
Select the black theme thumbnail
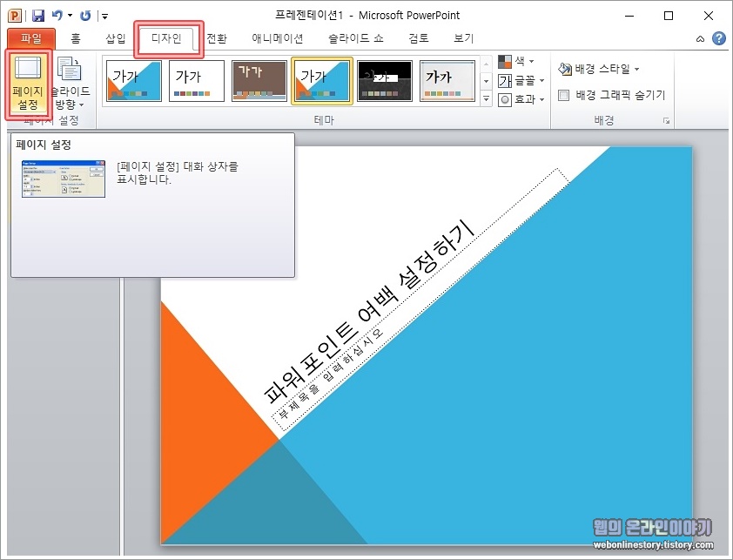pos(384,80)
